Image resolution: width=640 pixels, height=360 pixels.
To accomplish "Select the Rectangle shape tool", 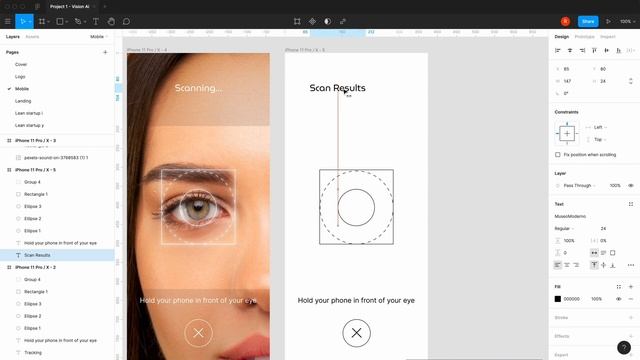I will coord(60,21).
